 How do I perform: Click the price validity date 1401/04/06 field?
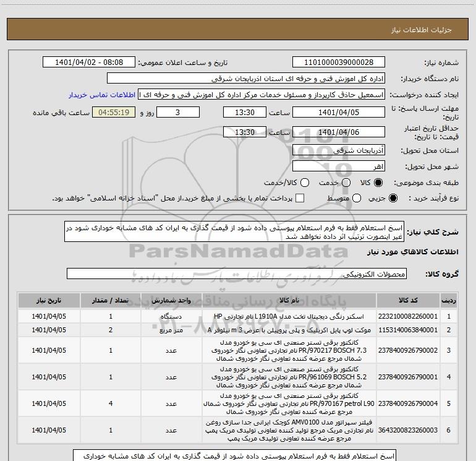coord(339,132)
